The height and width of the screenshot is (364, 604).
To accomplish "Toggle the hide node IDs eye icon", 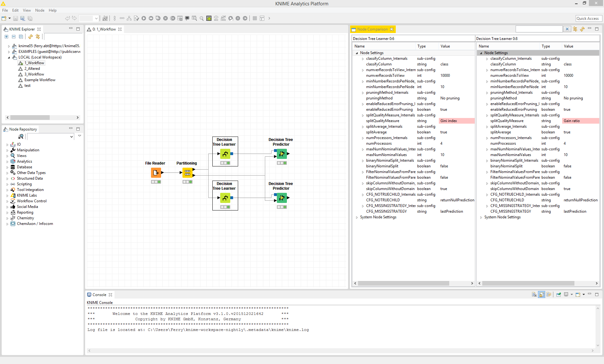I will (x=216, y=18).
